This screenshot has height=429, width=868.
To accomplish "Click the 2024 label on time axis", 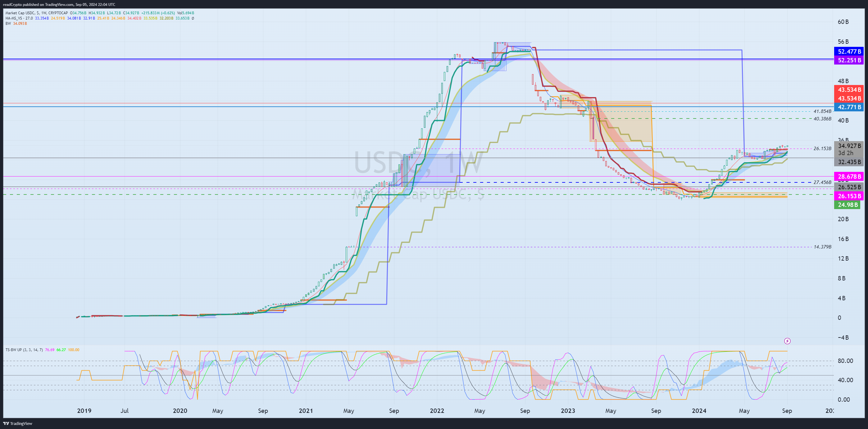I will point(699,410).
